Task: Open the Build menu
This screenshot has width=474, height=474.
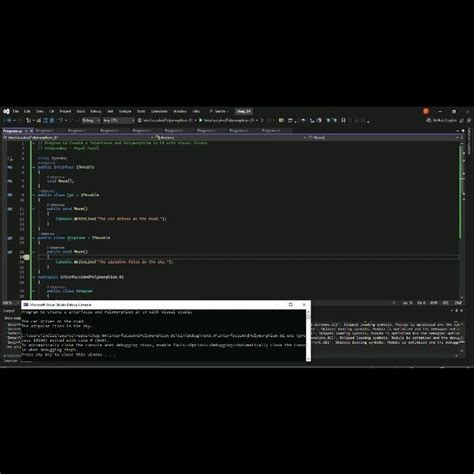Action: (x=81, y=111)
